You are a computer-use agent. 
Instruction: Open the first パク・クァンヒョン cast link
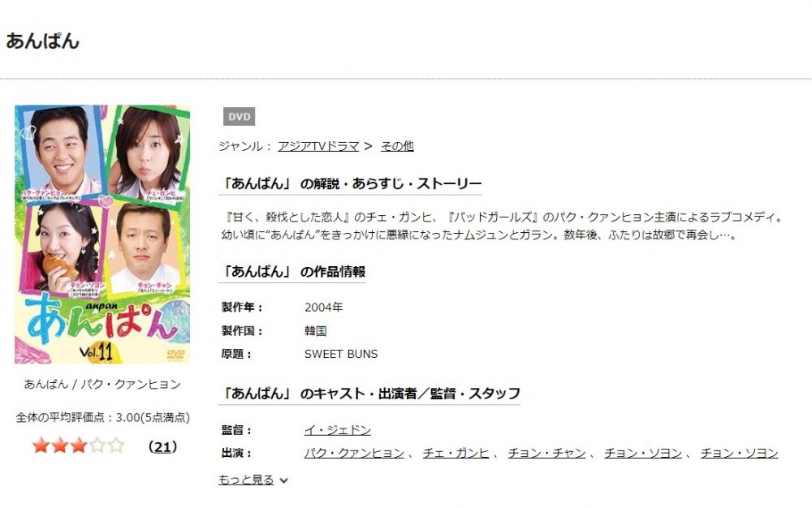(354, 453)
